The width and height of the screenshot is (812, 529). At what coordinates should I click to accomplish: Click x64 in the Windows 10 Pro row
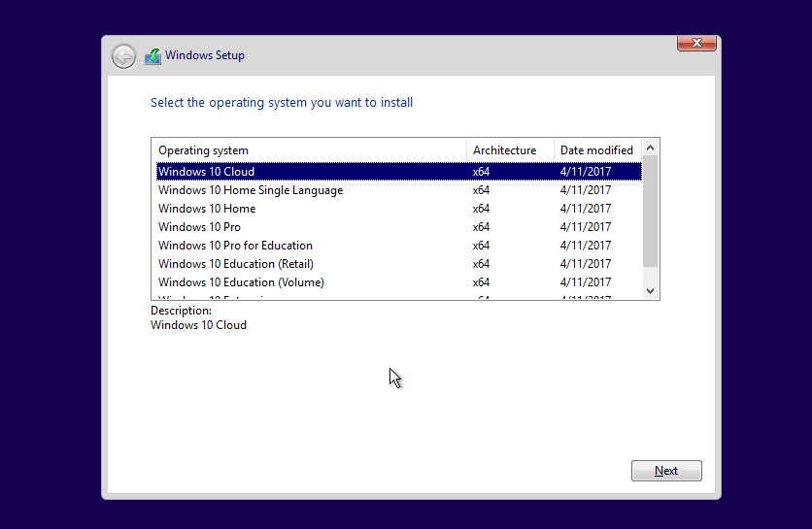(481, 227)
